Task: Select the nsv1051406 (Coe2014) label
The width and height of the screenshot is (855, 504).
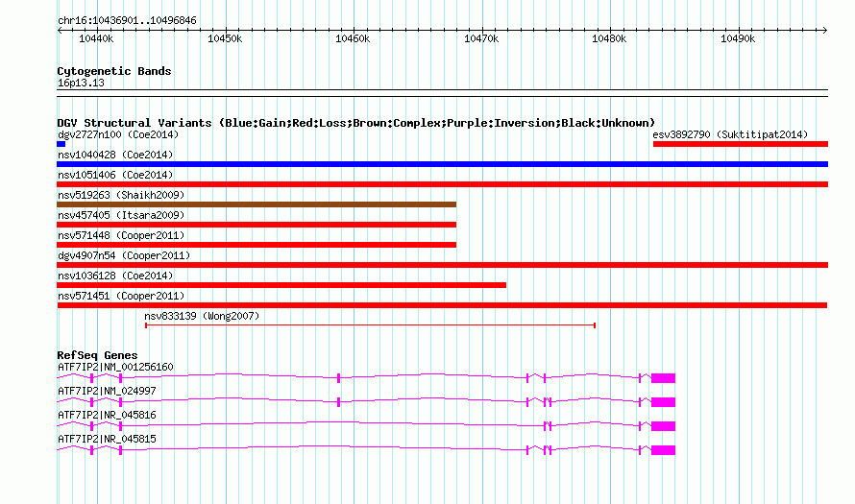Action: click(x=115, y=175)
